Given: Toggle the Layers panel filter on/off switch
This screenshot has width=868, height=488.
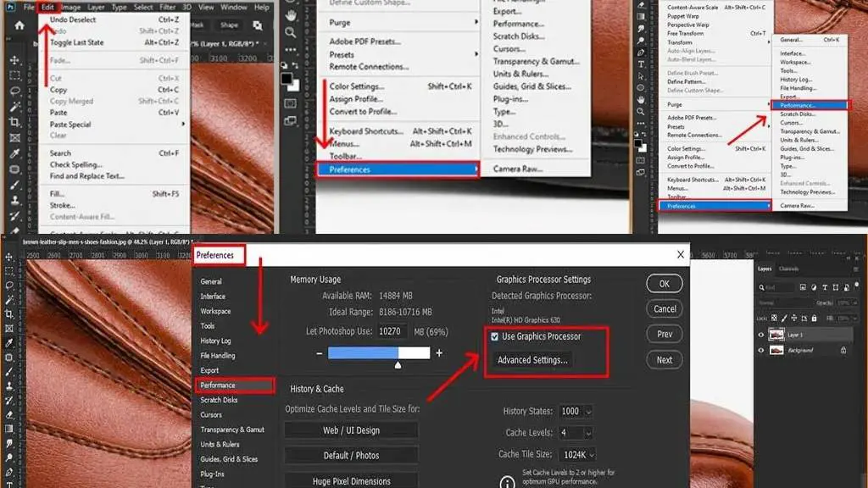Looking at the screenshot, I should (857, 286).
